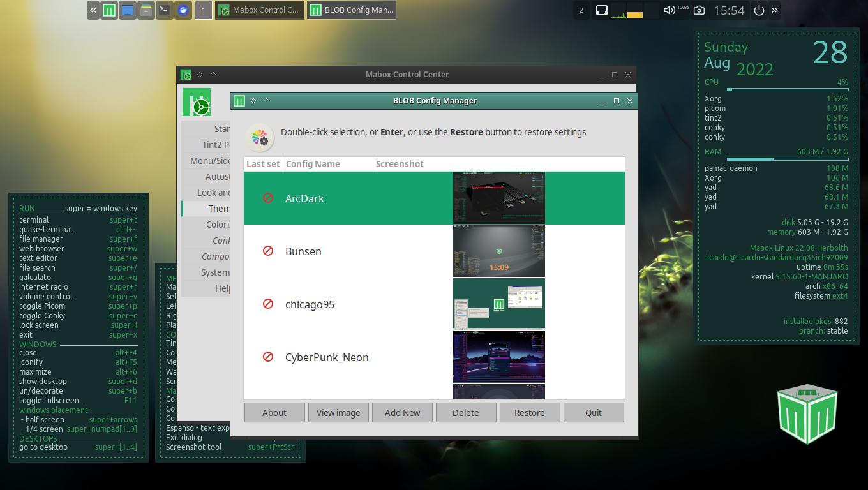Open the BLOB Config Manager window menu icon
This screenshot has width=868, height=490.
point(239,101)
